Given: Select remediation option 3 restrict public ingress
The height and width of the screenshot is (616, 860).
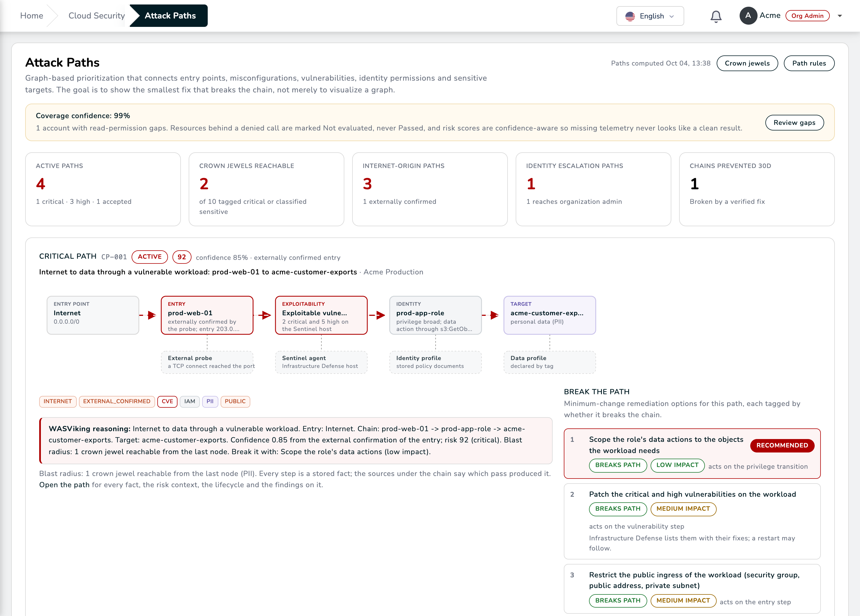Looking at the screenshot, I should coord(692,589).
